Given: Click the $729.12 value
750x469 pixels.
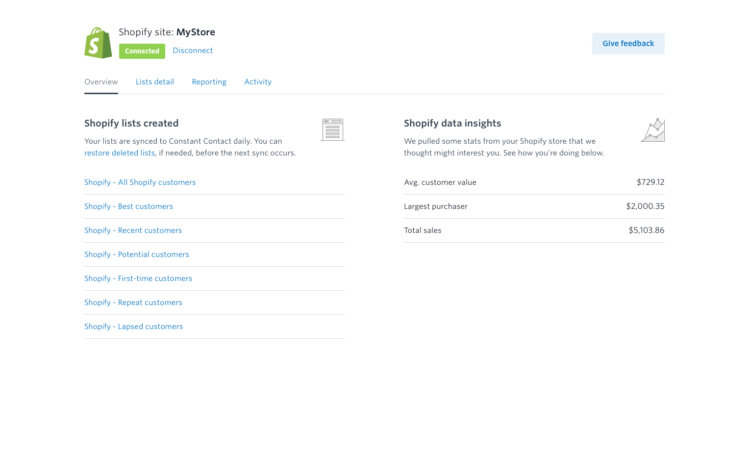Looking at the screenshot, I should point(651,182).
